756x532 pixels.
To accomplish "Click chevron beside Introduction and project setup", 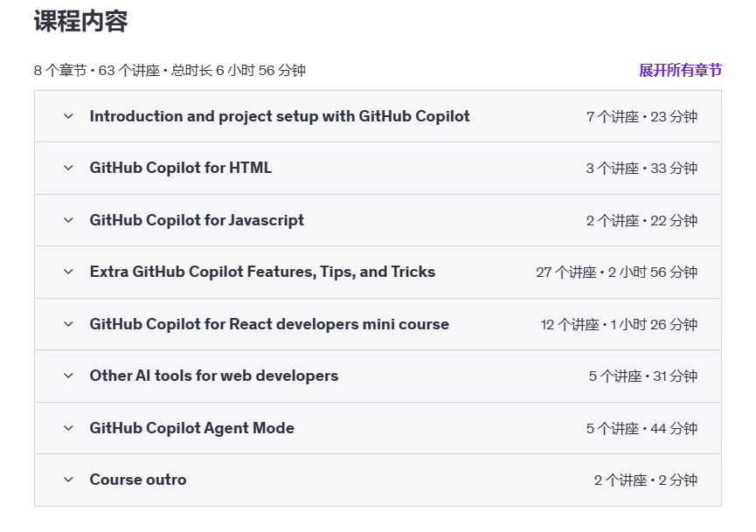I will click(68, 116).
